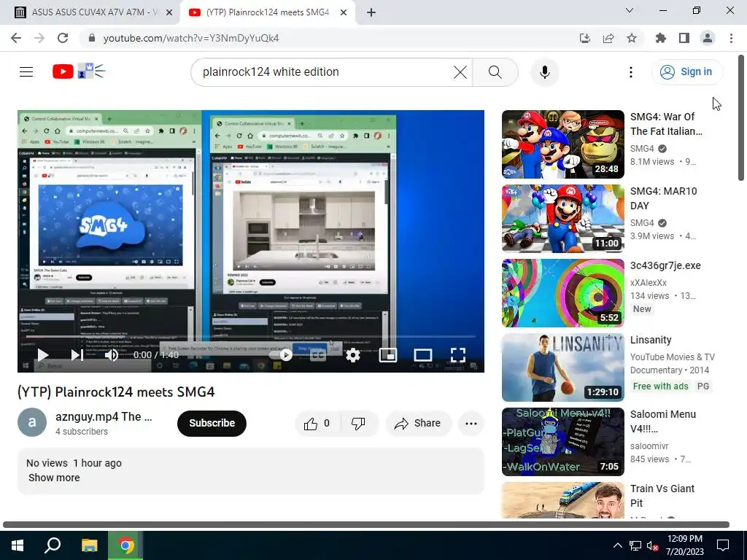View site info lock icon
747x560 pixels.
coord(91,38)
